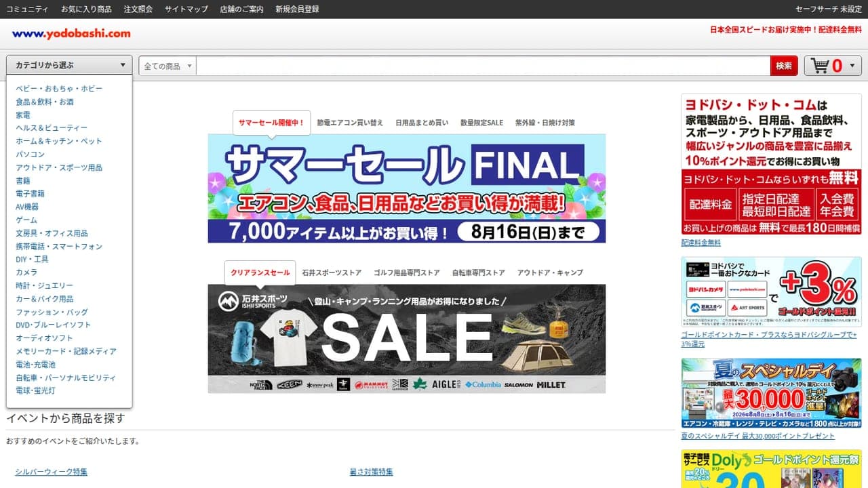Select the 電池・充電池 category
868x488 pixels.
pos(35,365)
